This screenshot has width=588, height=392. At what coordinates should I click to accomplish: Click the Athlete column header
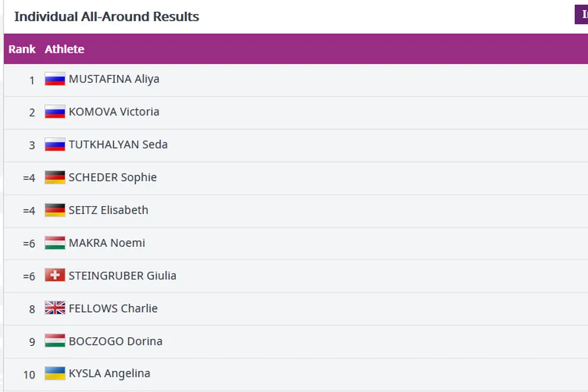64,49
